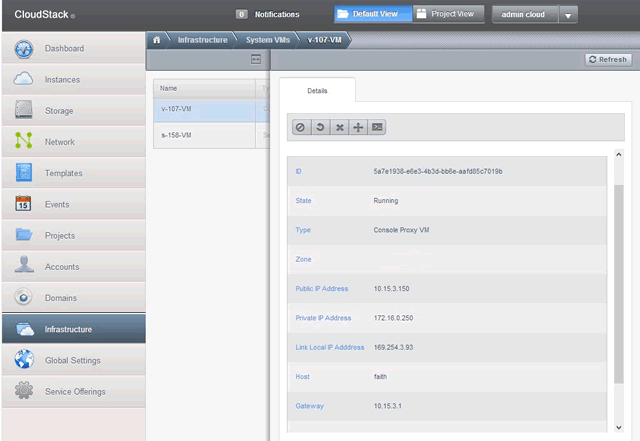Screen dimensions: 640x441
Task: Open Dashboard from sidebar label
Action: pyautogui.click(x=64, y=49)
